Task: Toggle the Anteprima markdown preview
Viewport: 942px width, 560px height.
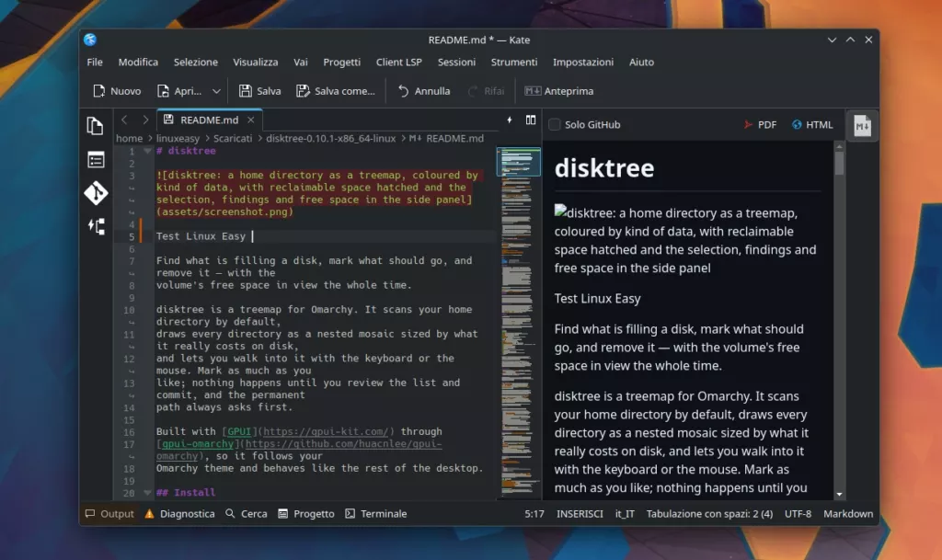Action: tap(558, 91)
